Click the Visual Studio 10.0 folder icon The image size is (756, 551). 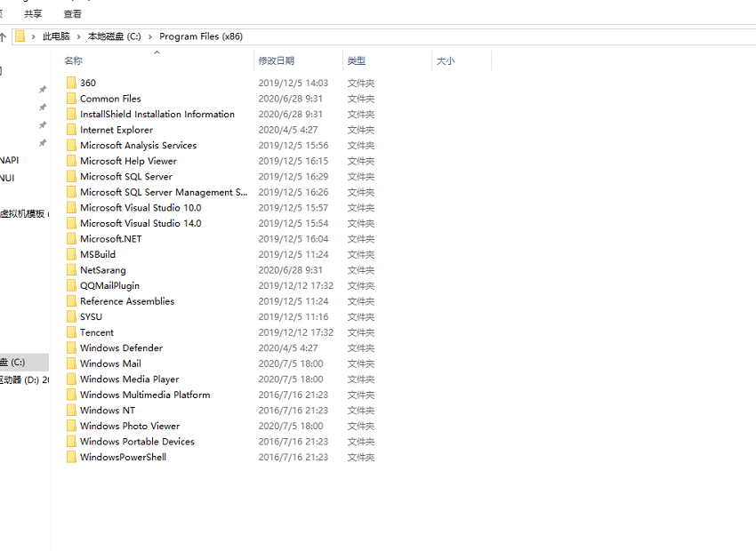(71, 208)
